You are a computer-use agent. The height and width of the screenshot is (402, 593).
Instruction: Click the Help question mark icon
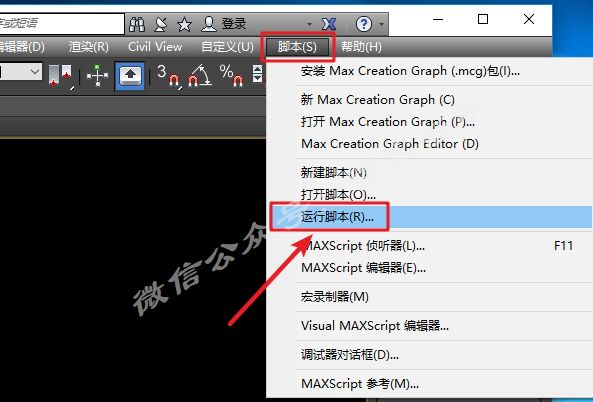[x=363, y=24]
